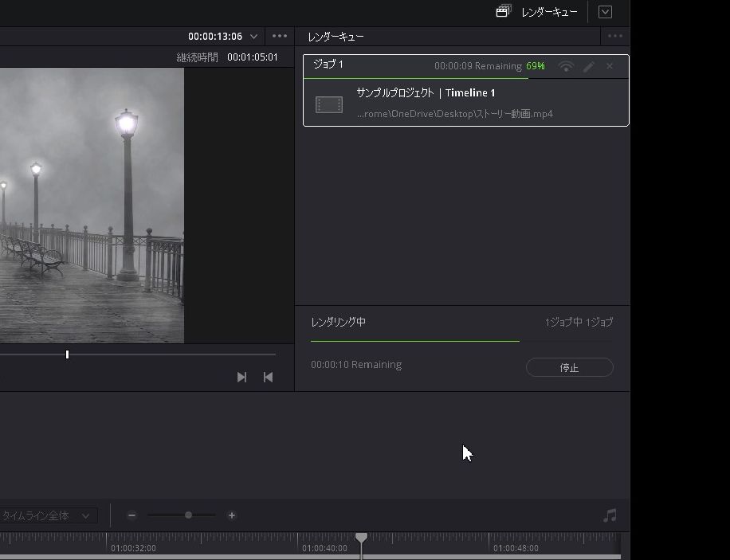
Task: Open the viewer three-dot options menu
Action: (280, 36)
